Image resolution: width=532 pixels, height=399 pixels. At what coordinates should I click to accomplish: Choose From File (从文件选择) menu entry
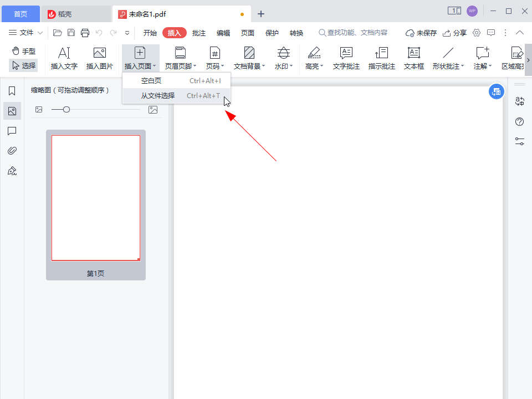(x=158, y=96)
